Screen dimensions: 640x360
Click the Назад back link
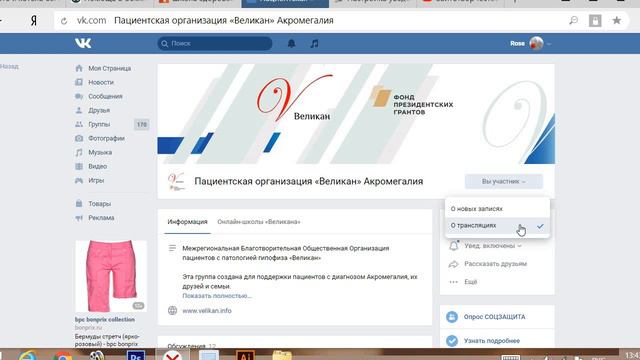pos(9,67)
